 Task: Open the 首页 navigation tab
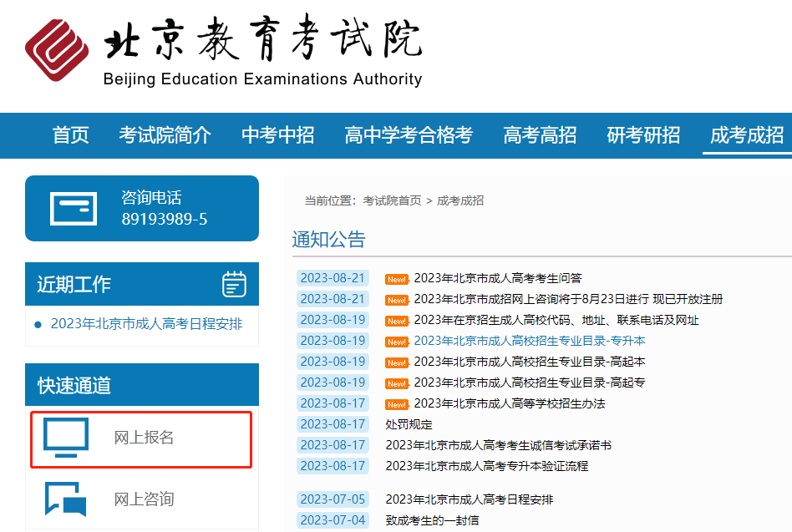pyautogui.click(x=70, y=134)
